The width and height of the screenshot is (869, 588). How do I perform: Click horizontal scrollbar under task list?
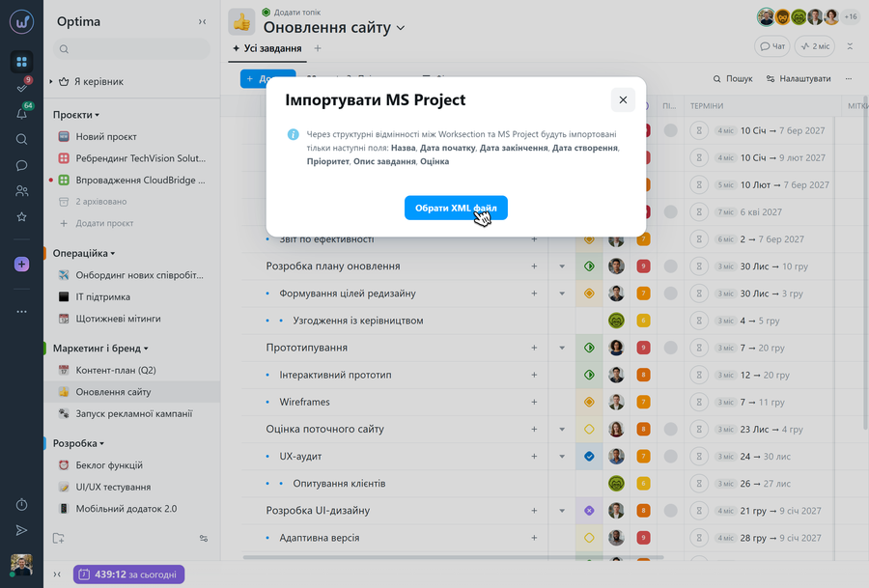(x=453, y=556)
